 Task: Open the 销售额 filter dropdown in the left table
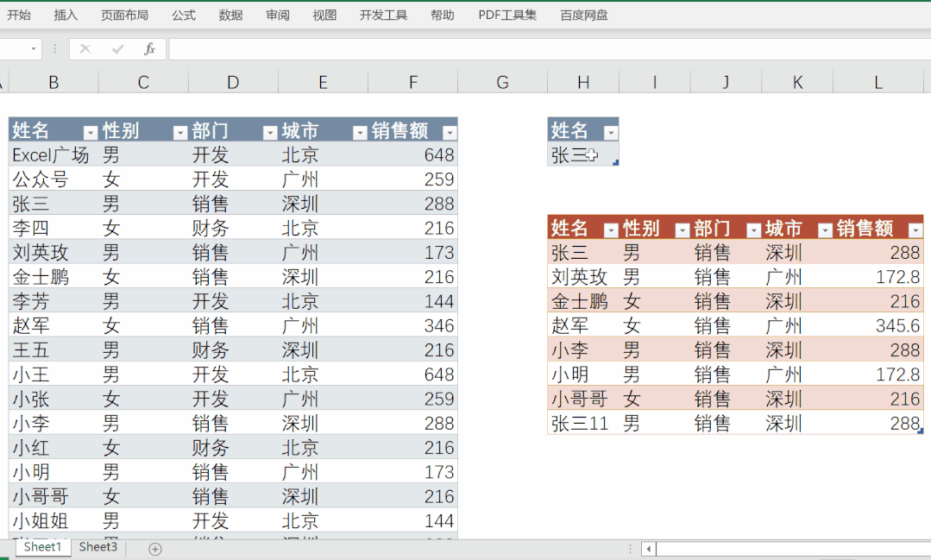point(450,132)
